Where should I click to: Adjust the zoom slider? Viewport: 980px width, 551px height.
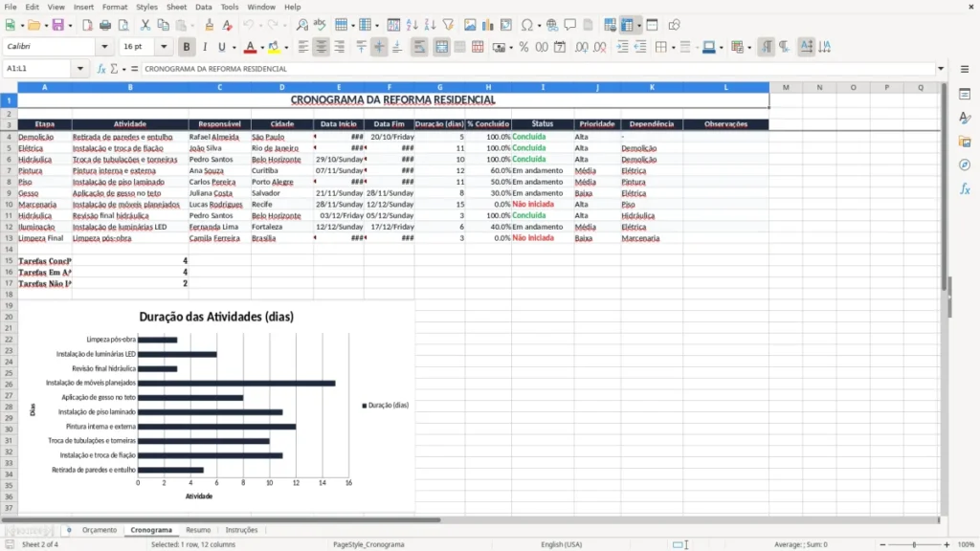[914, 544]
